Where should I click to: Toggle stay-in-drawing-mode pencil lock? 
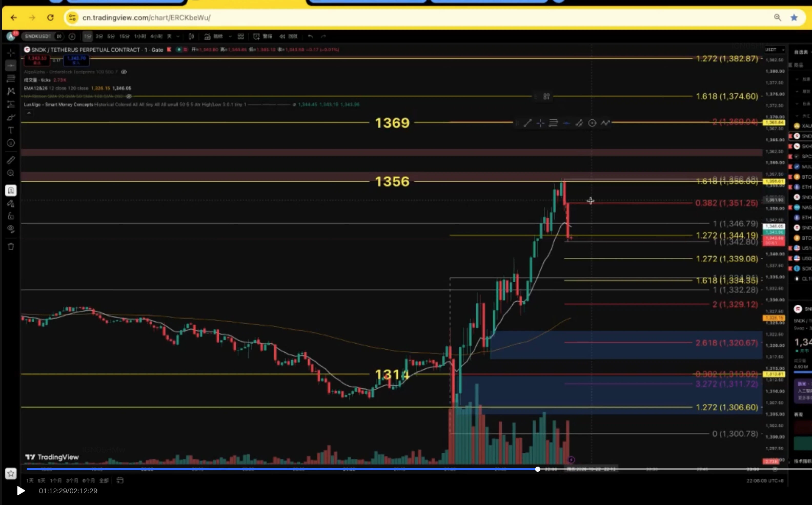click(11, 203)
